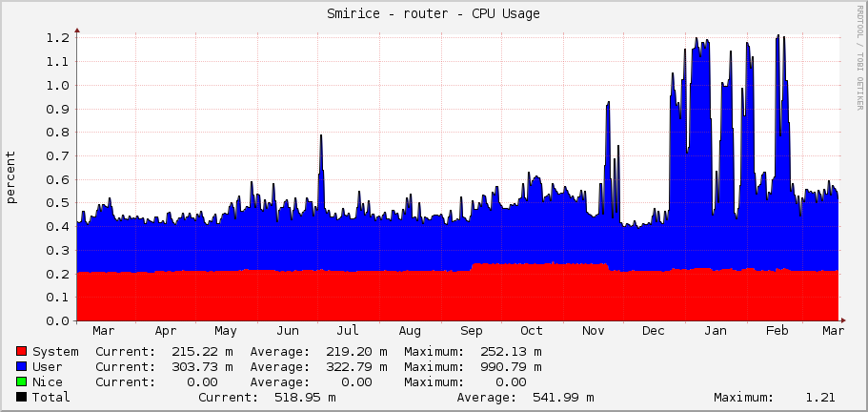Image resolution: width=868 pixels, height=412 pixels.
Task: Click the 0.93 spike peak in November
Action: pos(608,102)
